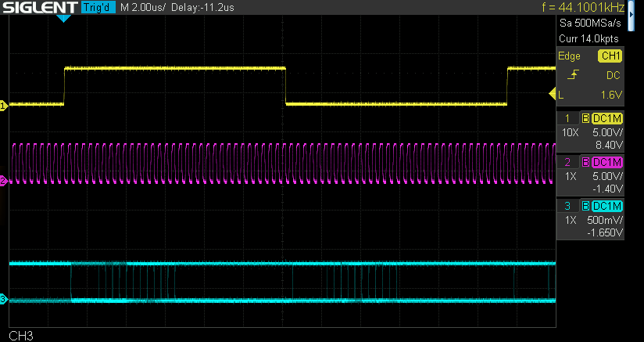Viewport: 644px width, 342px height.
Task: Toggle channel 3 DC1M coupling badge
Action: coord(607,205)
